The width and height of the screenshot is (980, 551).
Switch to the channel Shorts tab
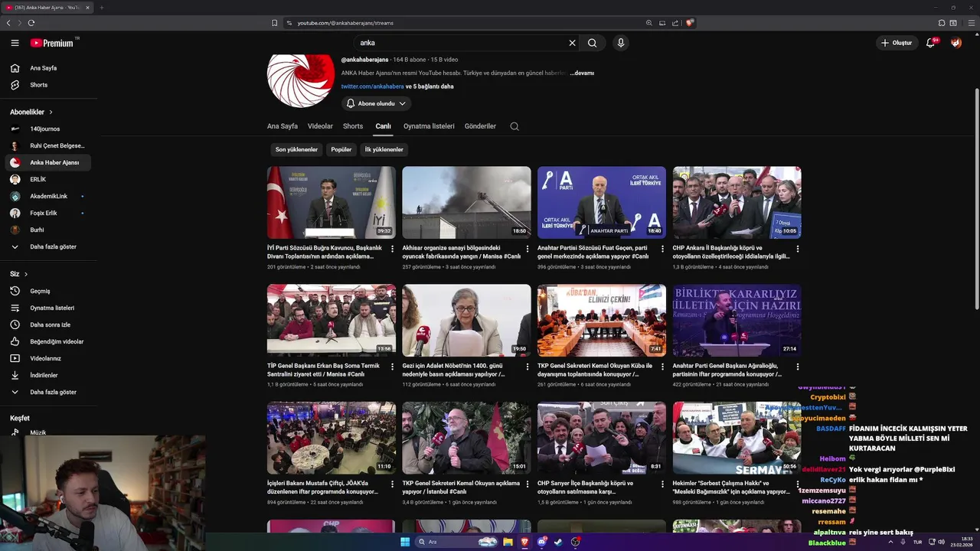[353, 126]
